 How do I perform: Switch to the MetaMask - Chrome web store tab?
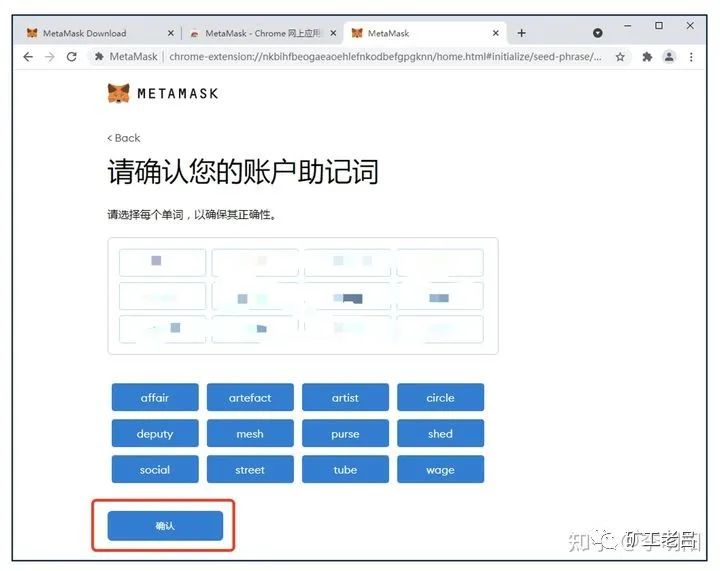point(263,33)
